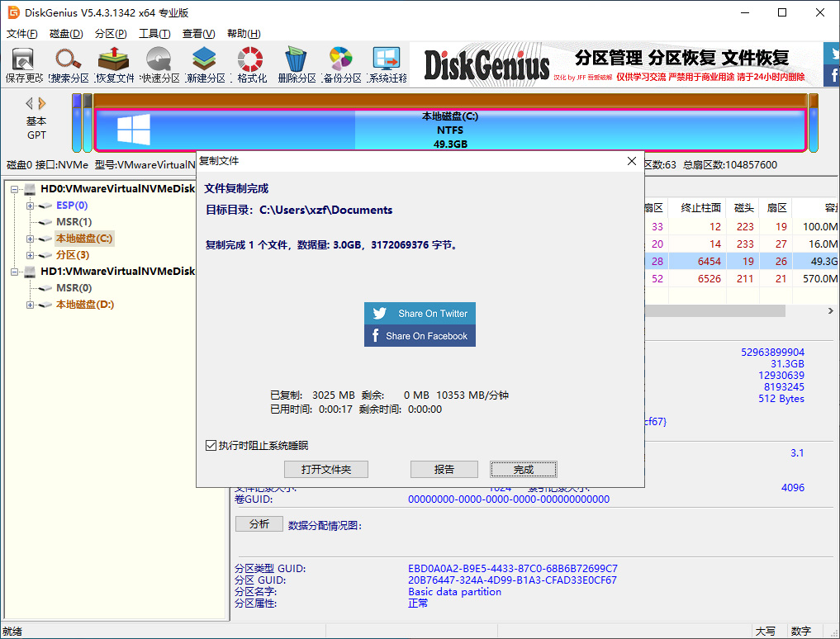Click the 终止柱面 column header
This screenshot has width=840, height=639.
(x=700, y=208)
